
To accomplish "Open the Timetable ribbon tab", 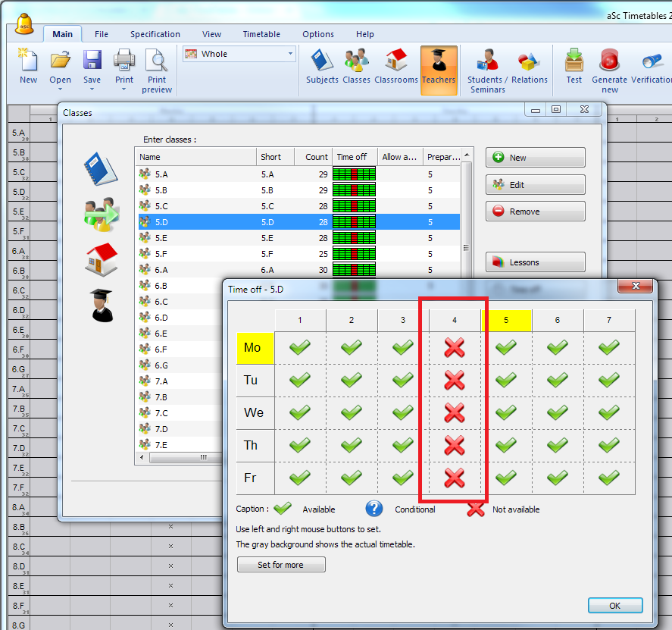I will click(x=261, y=34).
